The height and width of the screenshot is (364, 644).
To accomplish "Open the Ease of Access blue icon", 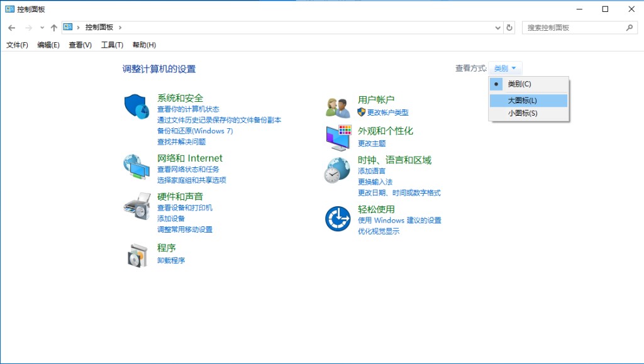I will 338,219.
